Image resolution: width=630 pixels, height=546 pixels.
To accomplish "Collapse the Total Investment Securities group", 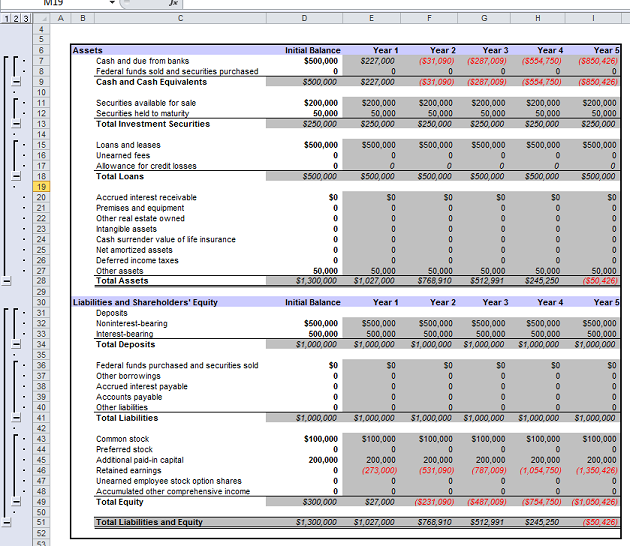I will pos(17,124).
